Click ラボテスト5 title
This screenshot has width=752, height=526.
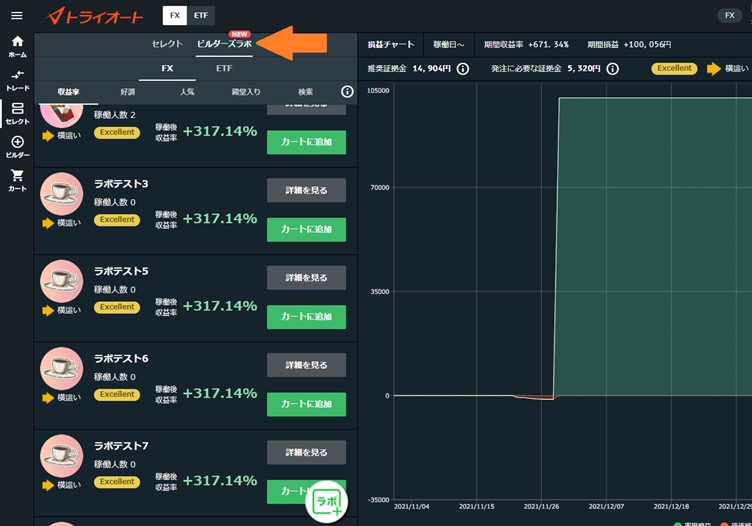(121, 271)
